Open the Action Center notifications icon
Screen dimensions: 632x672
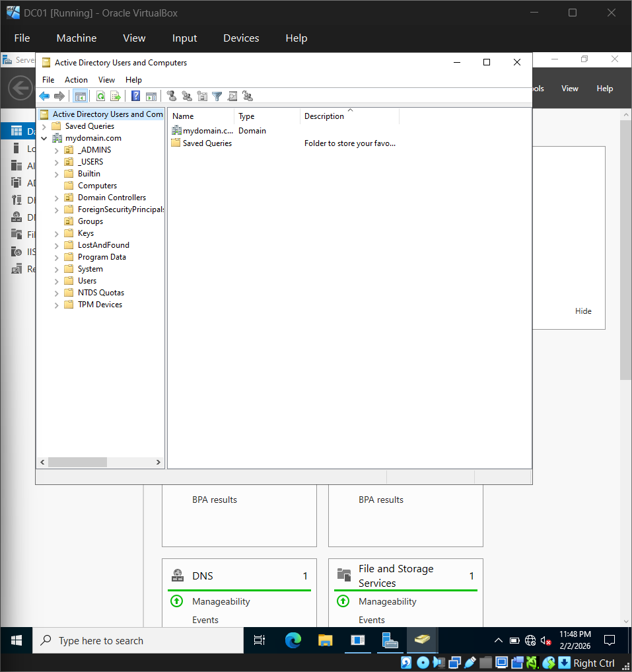pos(610,640)
